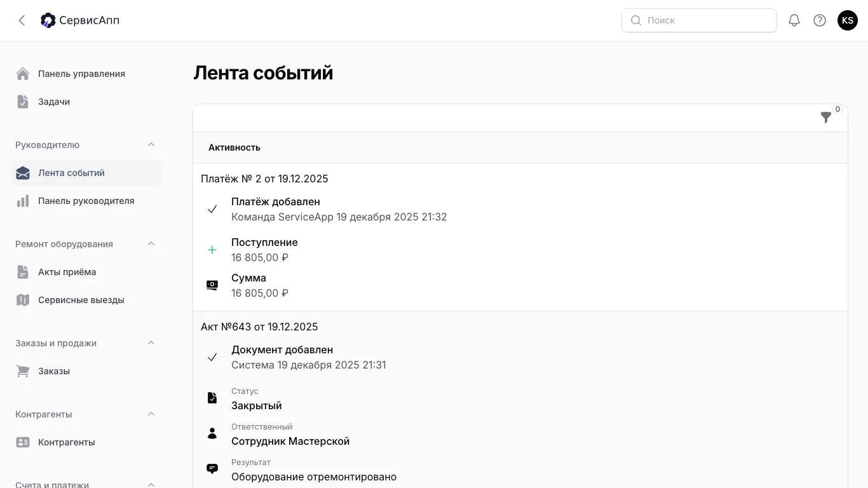Click the Активность column header
The height and width of the screenshot is (488, 868).
pos(234,147)
